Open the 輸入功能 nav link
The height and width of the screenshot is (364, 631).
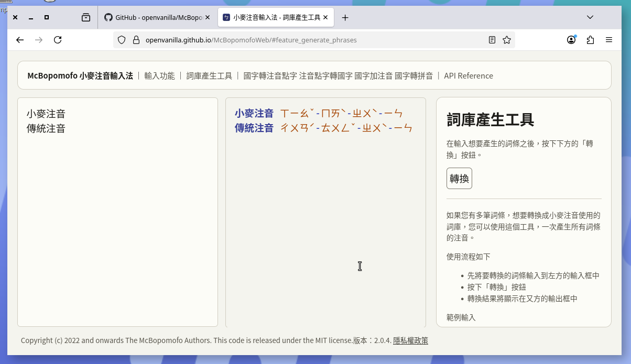[159, 75]
